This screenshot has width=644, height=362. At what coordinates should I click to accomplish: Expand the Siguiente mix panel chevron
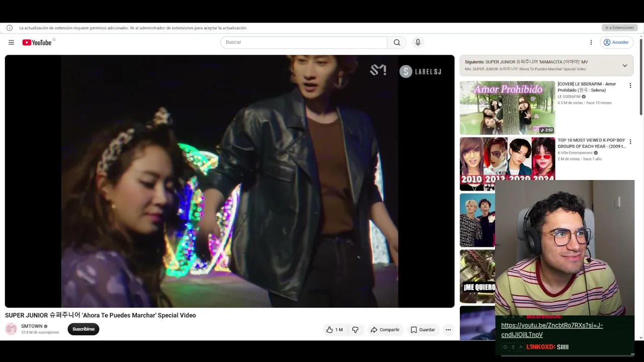click(625, 65)
